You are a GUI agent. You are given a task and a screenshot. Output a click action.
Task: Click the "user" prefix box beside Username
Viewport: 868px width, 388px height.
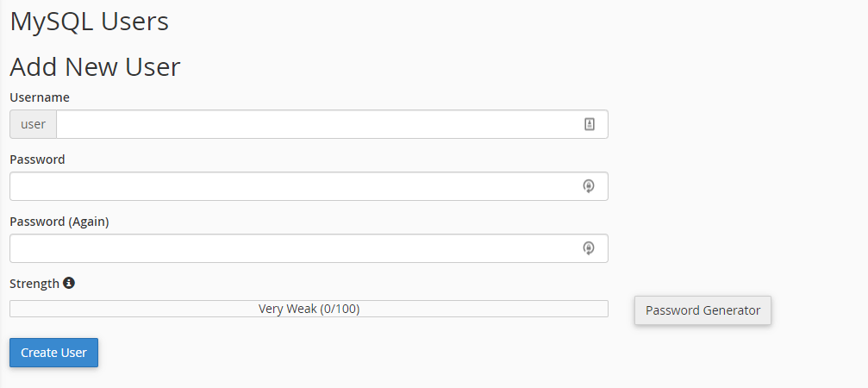(x=33, y=124)
